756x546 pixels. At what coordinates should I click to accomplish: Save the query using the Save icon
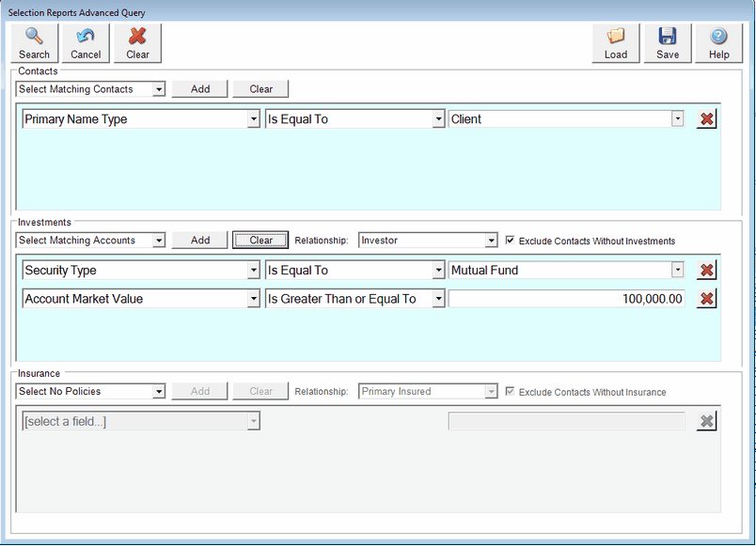(667, 42)
